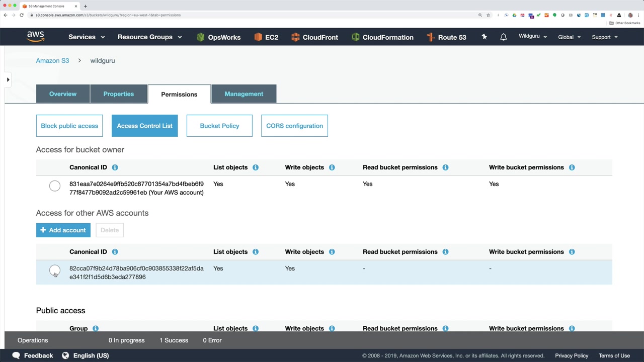Click Write bucket permissions info icon, other accounts
Screen dimensions: 644x362
572,252
